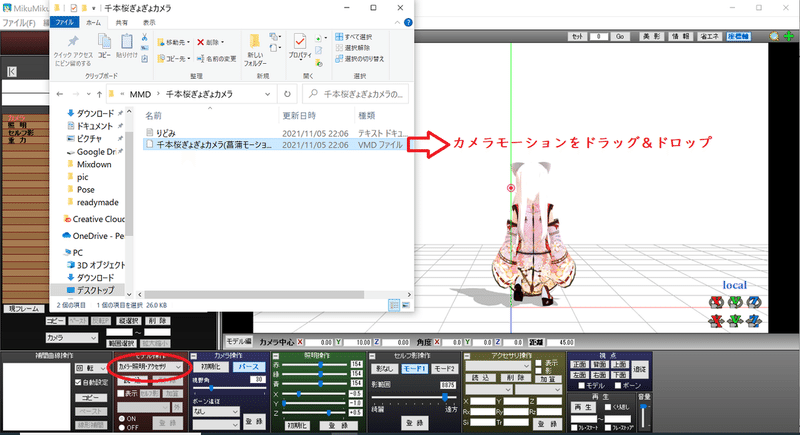Click the Select All icon
This screenshot has width=800, height=435.
(x=339, y=37)
